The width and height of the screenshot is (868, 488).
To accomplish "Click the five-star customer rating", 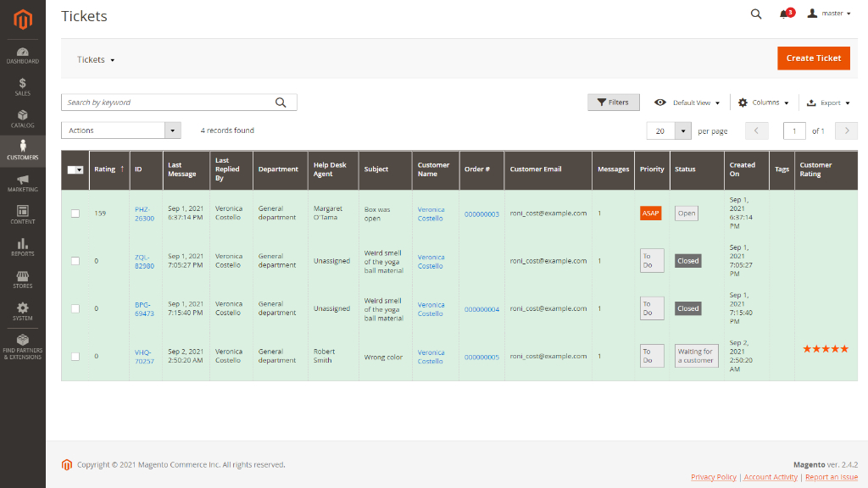I will (x=826, y=348).
